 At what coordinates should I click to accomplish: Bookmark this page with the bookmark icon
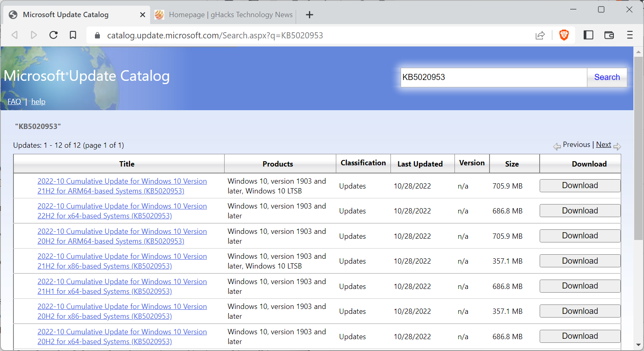[x=73, y=35]
